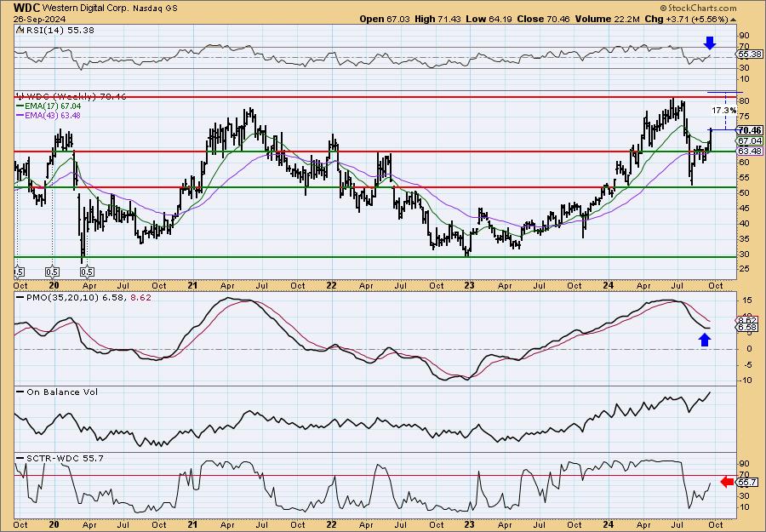Open the StockCharts.com copyright link
Screen dimensions: 766x532
[698, 8]
